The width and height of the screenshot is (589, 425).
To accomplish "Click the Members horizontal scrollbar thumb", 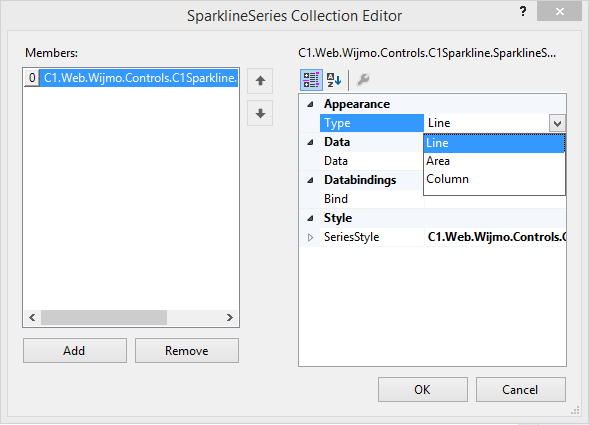I will pos(104,318).
